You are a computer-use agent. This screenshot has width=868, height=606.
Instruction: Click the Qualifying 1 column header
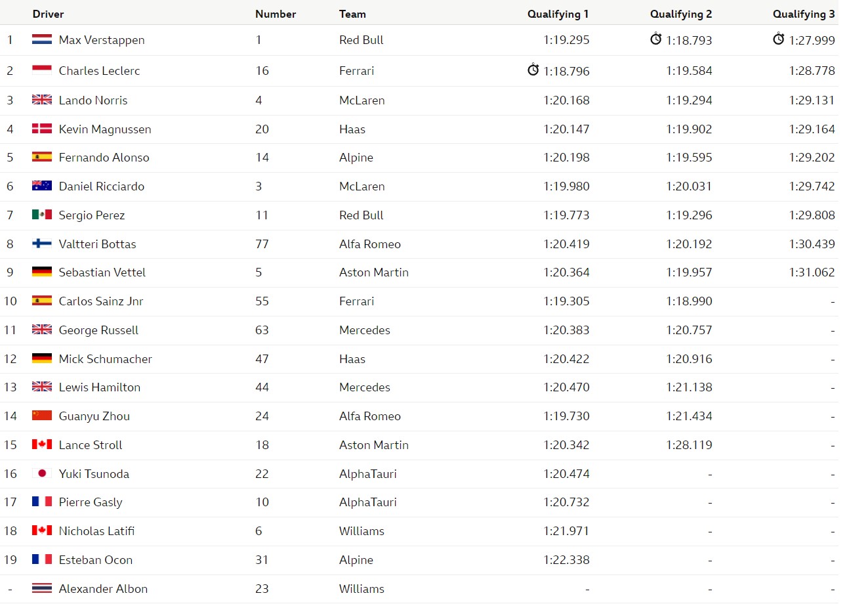coord(558,14)
